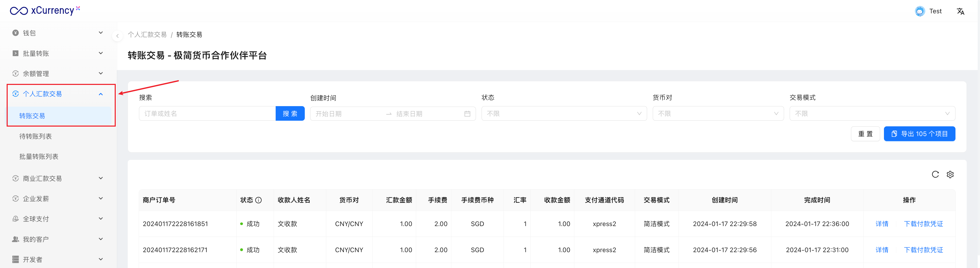Open 详情 for order 202401172228162171
The height and width of the screenshot is (268, 980).
(x=881, y=250)
